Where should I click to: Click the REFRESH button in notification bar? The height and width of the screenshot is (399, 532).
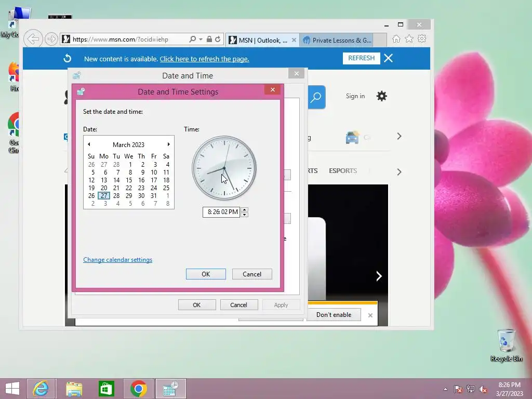(x=362, y=58)
